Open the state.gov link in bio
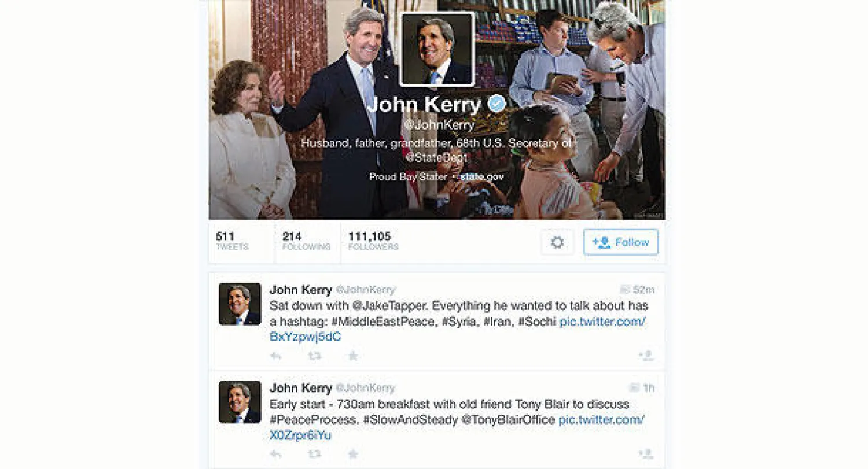This screenshot has width=868, height=469. pyautogui.click(x=482, y=176)
